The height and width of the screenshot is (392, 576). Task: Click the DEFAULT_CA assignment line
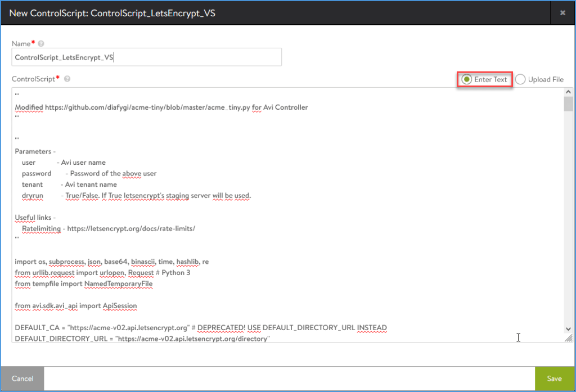[201, 328]
